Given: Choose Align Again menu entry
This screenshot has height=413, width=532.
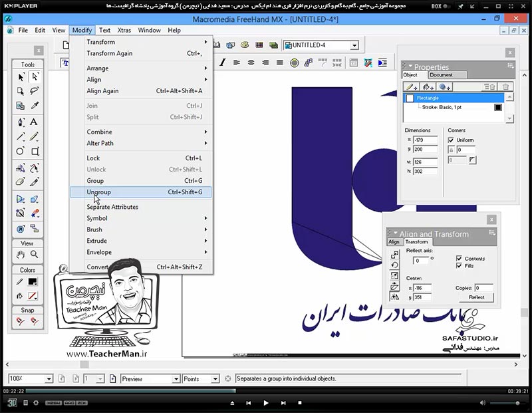Looking at the screenshot, I should (x=141, y=91).
